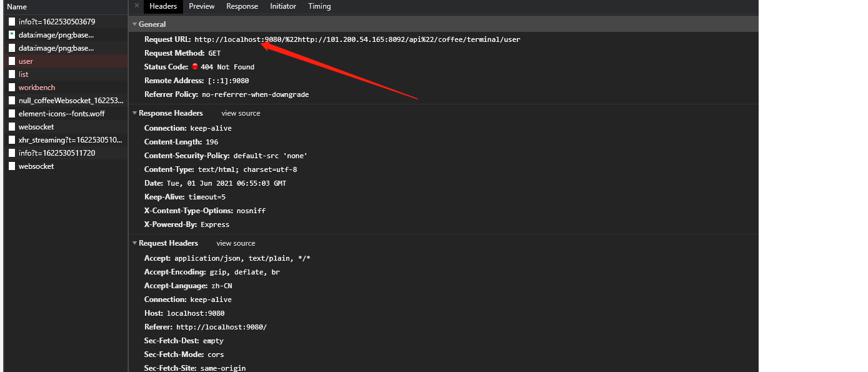868x372 pixels.
Task: Click the vertical scrollbar on the right edge
Action: (x=755, y=188)
